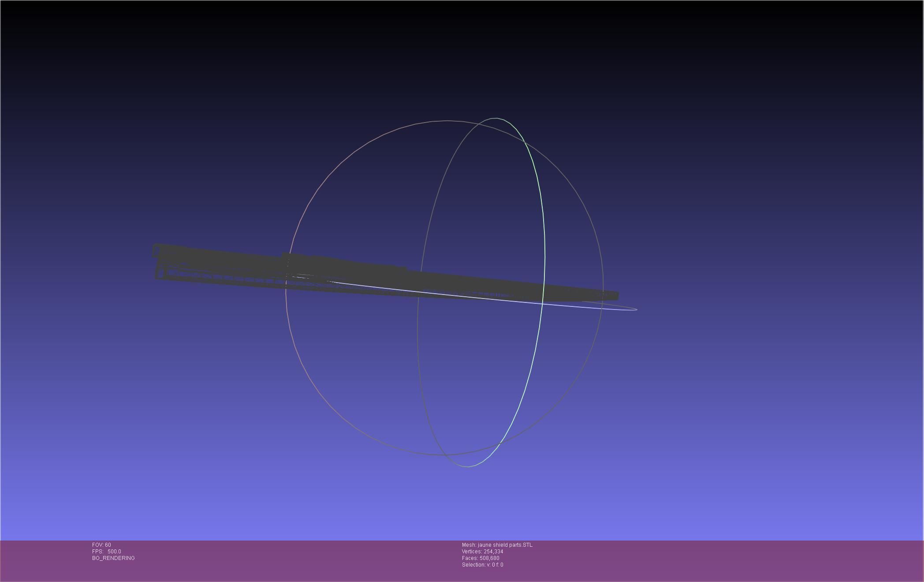
Task: Click the right tip of the mesh
Action: [615, 295]
